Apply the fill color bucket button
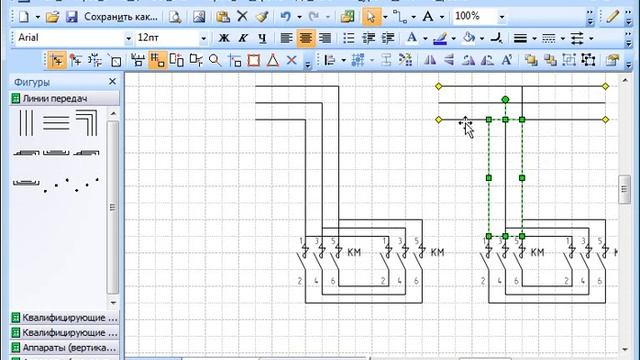The image size is (640, 360). pyautogui.click(x=469, y=38)
